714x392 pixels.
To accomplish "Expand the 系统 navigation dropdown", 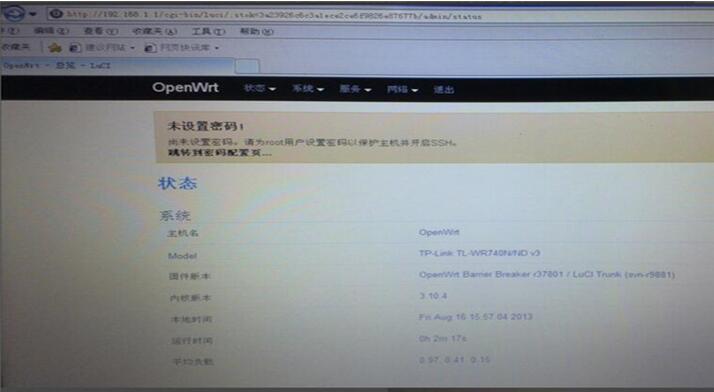I will coord(308,89).
